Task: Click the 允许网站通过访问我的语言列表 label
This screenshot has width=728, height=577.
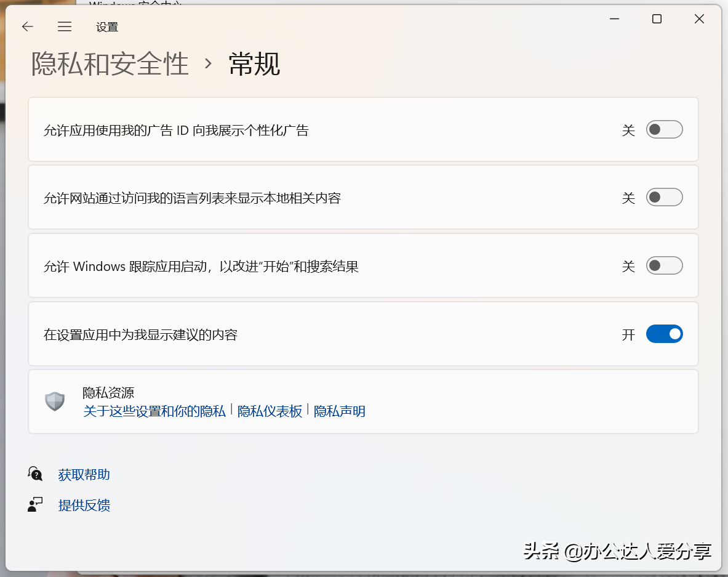Action: (x=192, y=198)
